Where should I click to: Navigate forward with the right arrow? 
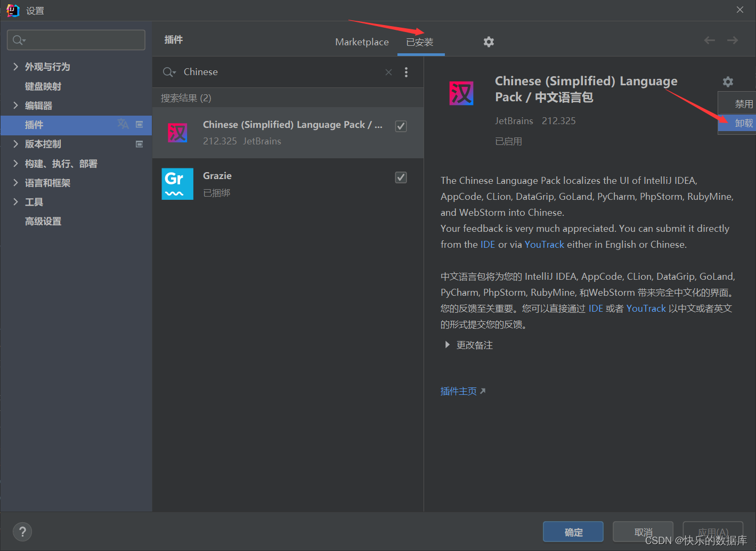coord(733,40)
